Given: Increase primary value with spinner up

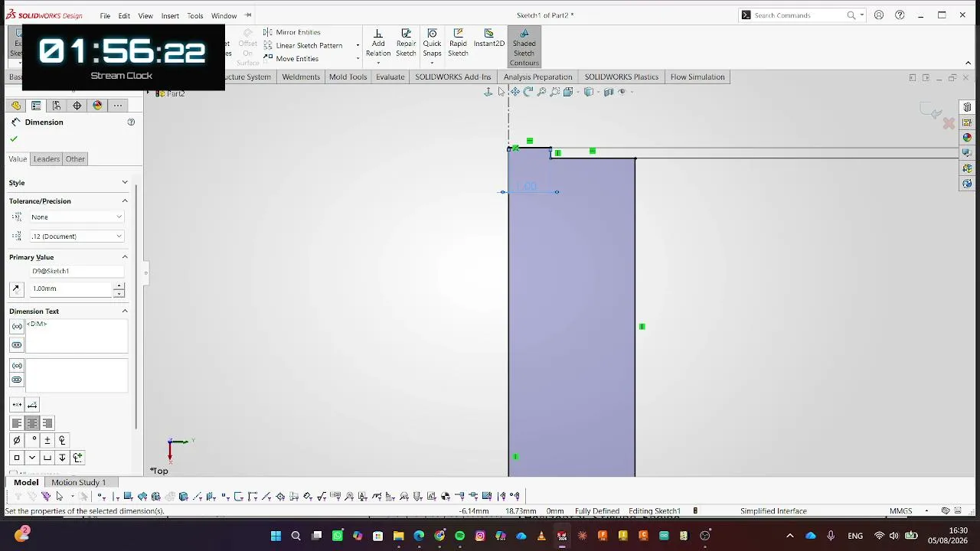Looking at the screenshot, I should pyautogui.click(x=119, y=285).
